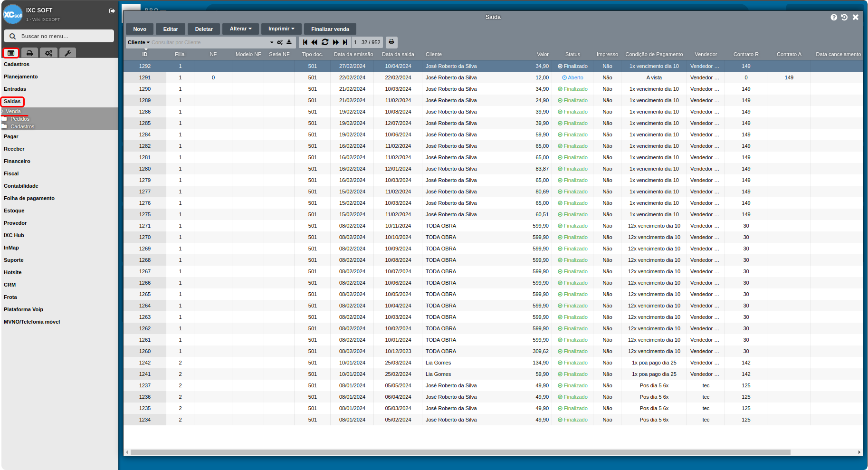The height and width of the screenshot is (470, 868).
Task: Open the Alterar dropdown
Action: click(x=241, y=29)
